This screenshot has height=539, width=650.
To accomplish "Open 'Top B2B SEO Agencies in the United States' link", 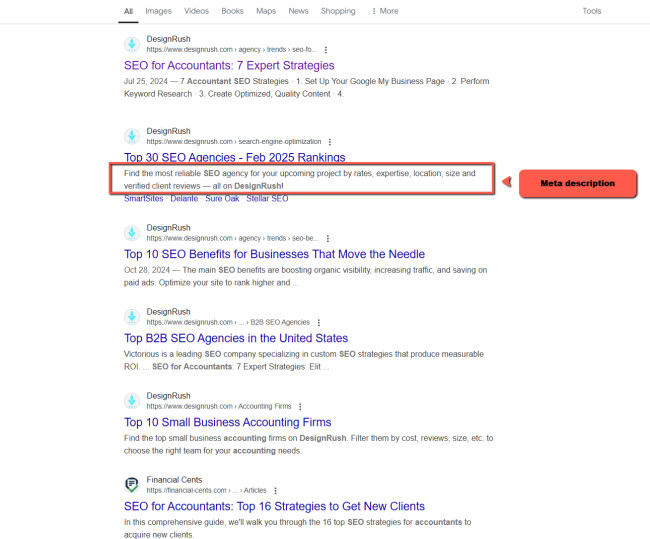I will [236, 338].
